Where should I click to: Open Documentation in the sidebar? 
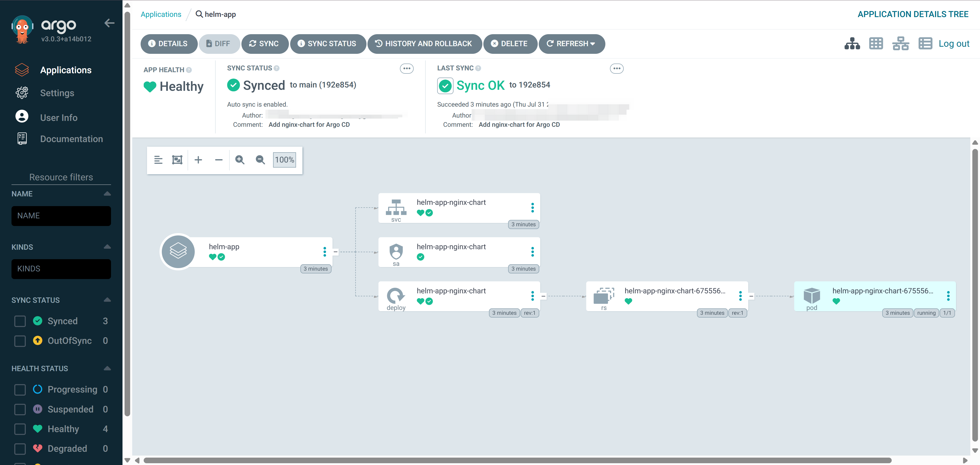71,139
